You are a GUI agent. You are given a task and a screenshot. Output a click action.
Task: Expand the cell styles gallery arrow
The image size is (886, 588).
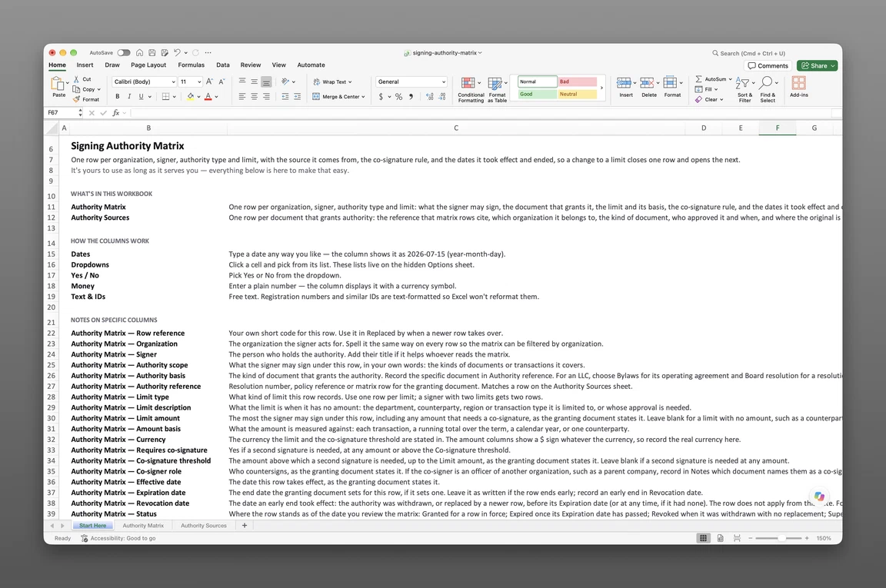601,88
